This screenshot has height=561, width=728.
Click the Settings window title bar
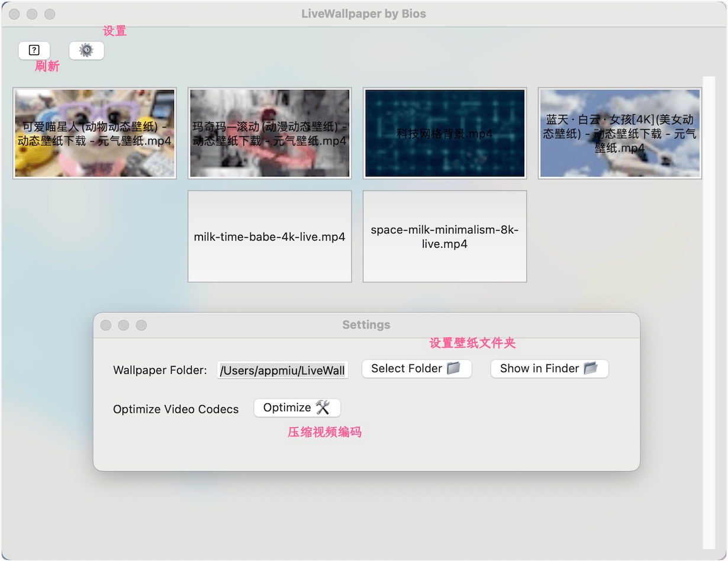[366, 325]
